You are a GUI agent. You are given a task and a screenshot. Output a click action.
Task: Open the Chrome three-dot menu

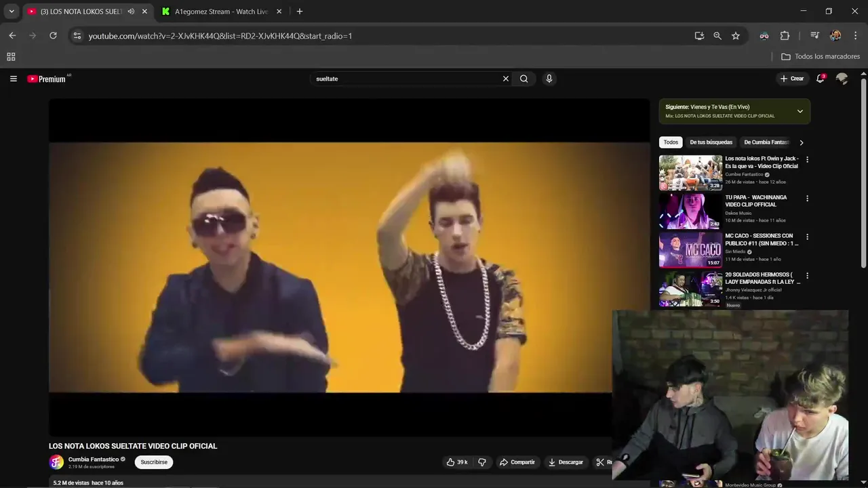pos(855,36)
